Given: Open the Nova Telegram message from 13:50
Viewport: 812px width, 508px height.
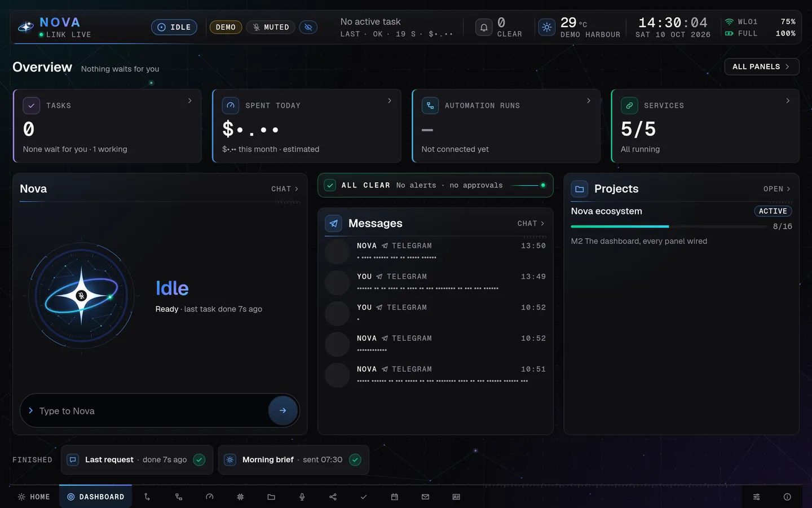Looking at the screenshot, I should [435, 251].
